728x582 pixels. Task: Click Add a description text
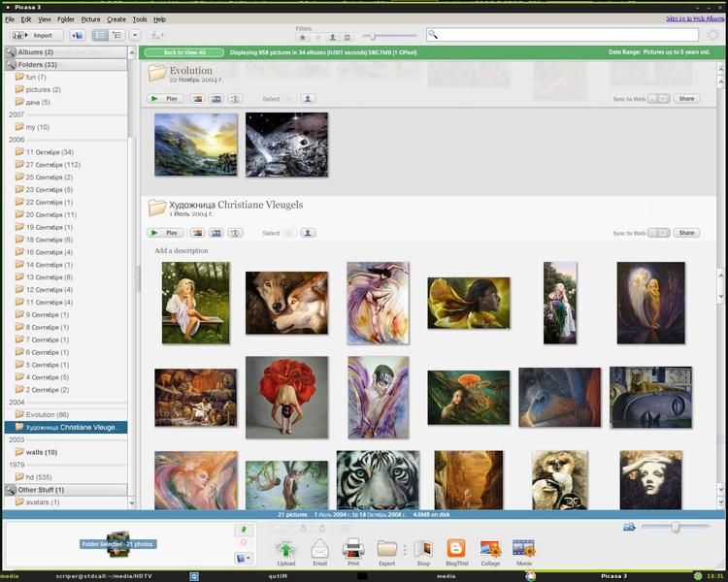[x=182, y=250]
